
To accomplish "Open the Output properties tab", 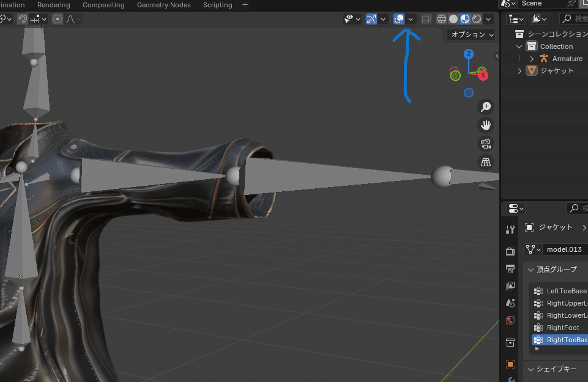I will 510,268.
